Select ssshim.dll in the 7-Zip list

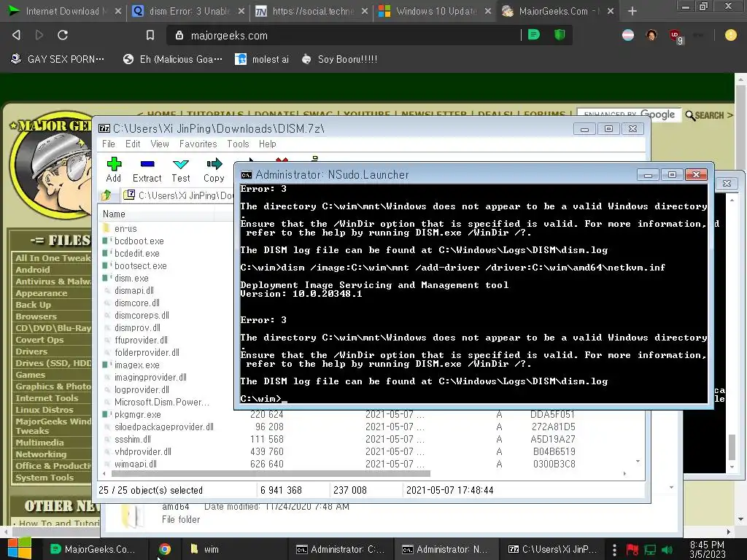point(133,439)
